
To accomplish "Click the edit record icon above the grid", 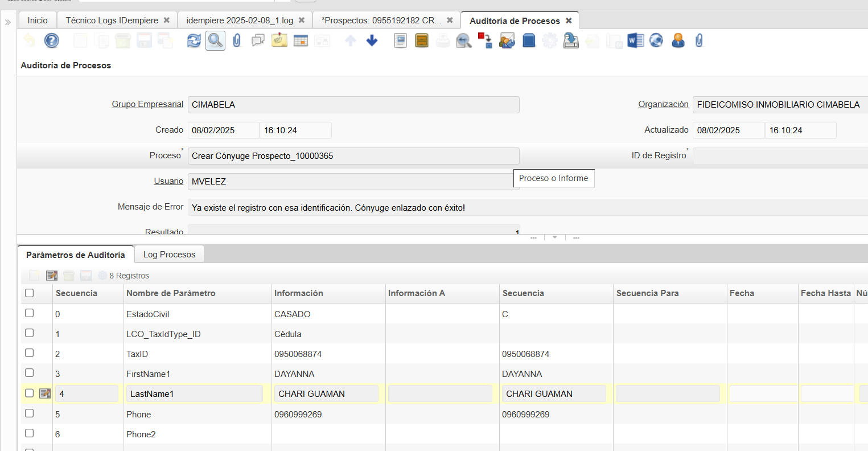I will [x=52, y=276].
